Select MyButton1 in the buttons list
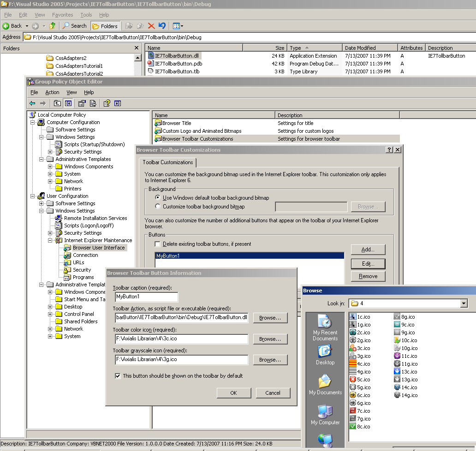Image resolution: width=476 pixels, height=451 pixels. tap(250, 256)
